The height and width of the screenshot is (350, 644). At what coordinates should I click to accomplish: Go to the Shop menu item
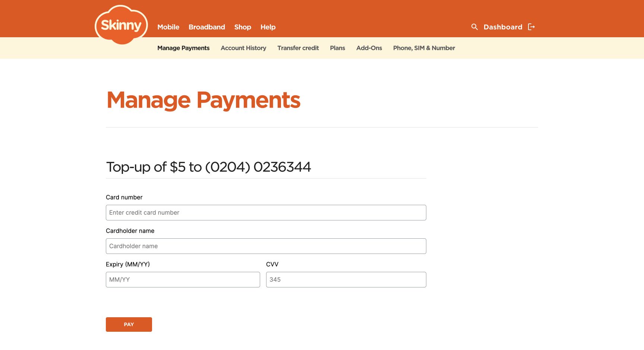pyautogui.click(x=243, y=27)
